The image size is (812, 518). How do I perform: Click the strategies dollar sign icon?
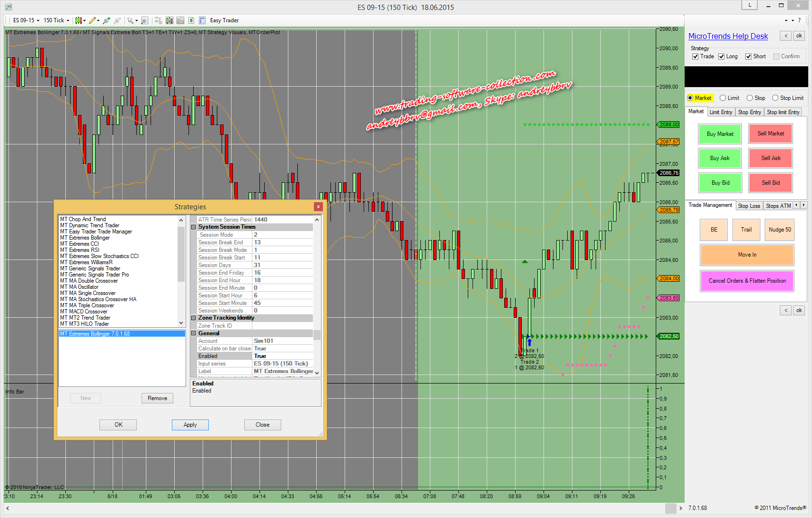pyautogui.click(x=191, y=20)
